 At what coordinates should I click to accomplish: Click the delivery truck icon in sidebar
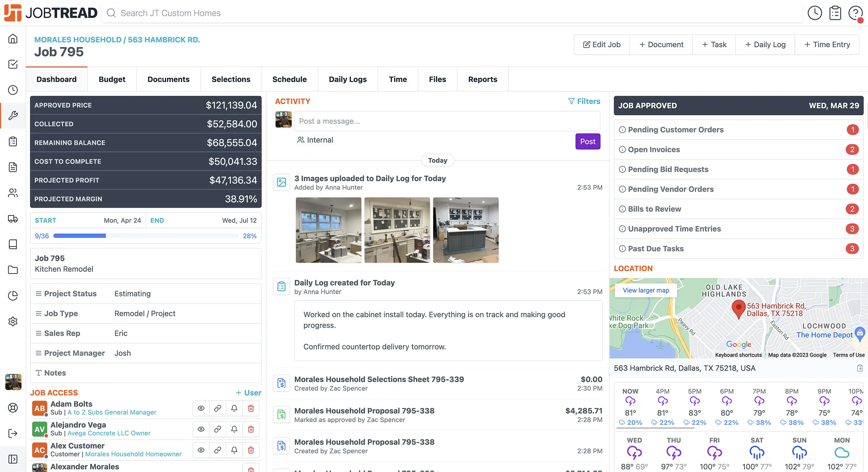point(13,219)
